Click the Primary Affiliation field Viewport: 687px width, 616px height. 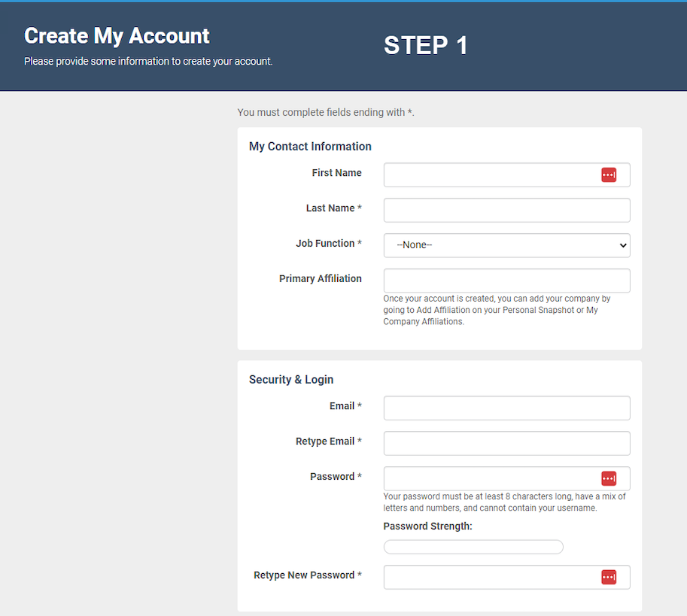click(x=506, y=280)
